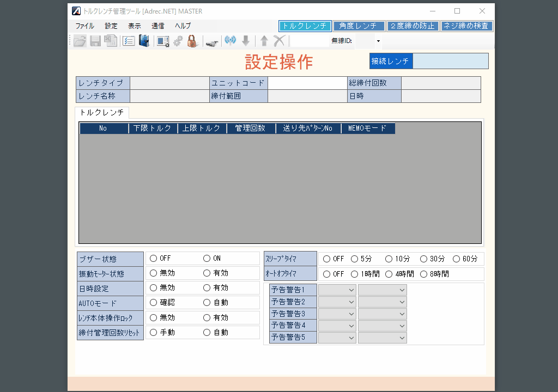Click the 角度レンチ button

tap(359, 26)
